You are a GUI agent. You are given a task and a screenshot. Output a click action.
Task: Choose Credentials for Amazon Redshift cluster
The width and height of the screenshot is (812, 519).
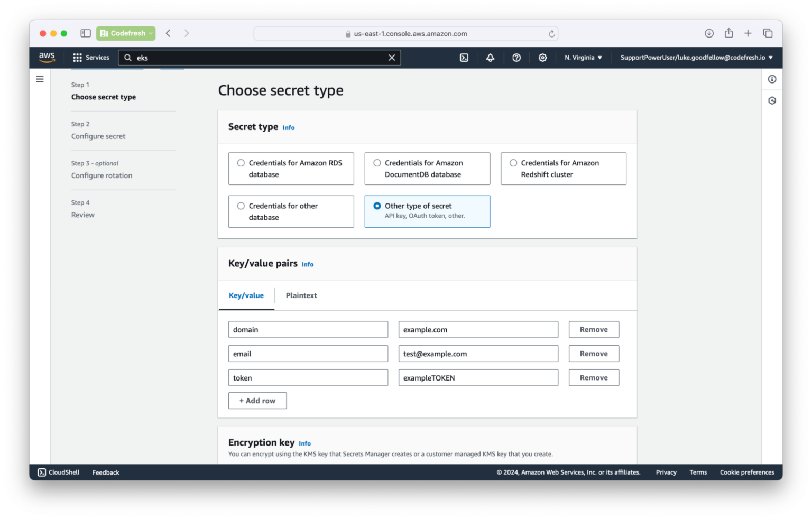tap(513, 163)
